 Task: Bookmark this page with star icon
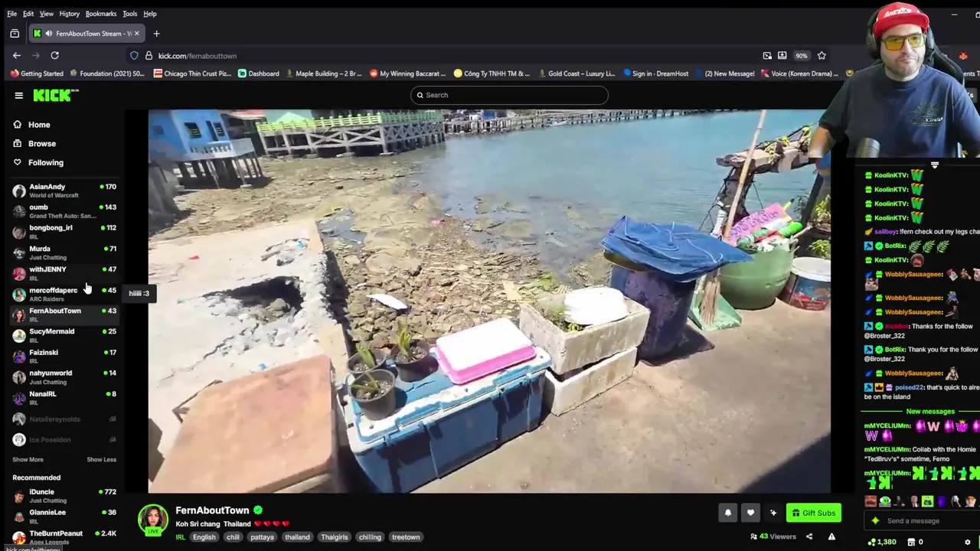click(x=822, y=56)
